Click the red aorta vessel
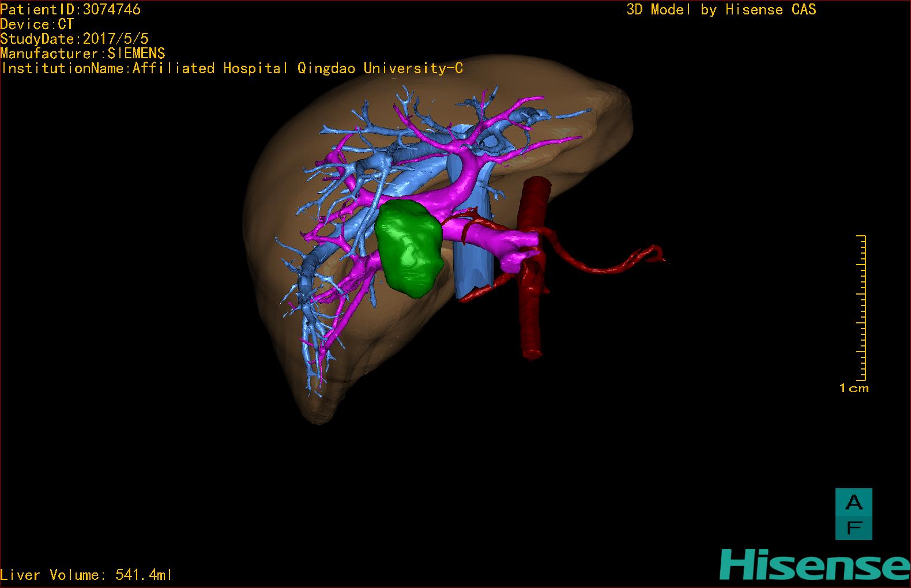911x588 pixels. pos(532,323)
